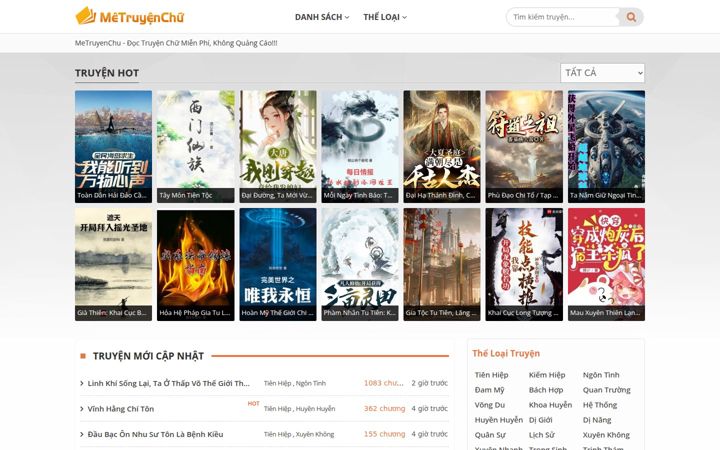The height and width of the screenshot is (450, 720).
Task: Open the 362 chương chapter link
Action: (385, 408)
